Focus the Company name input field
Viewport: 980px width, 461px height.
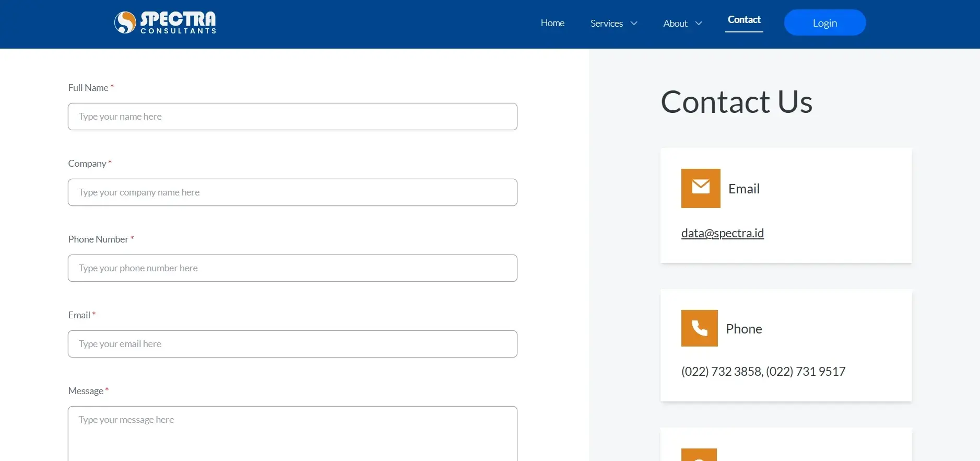click(292, 192)
